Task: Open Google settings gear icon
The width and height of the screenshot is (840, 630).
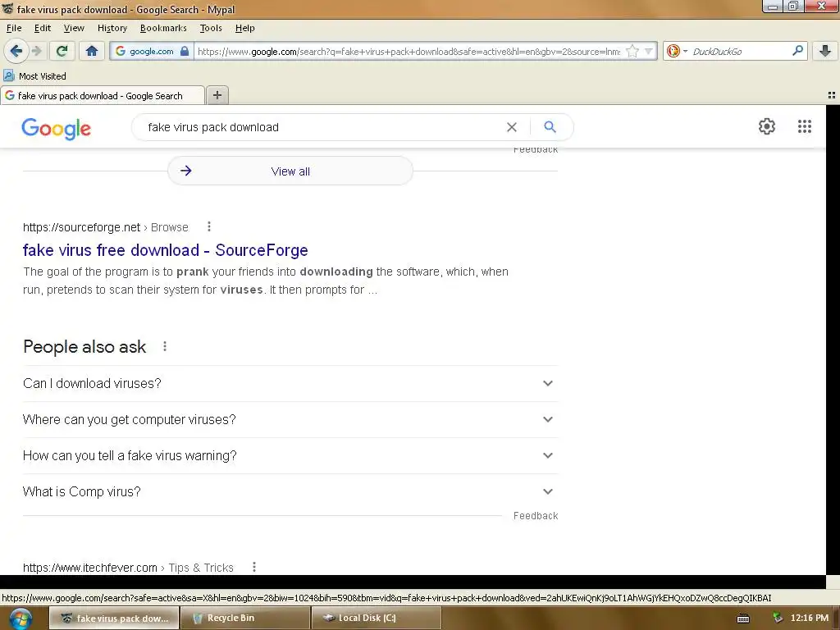Action: click(767, 126)
